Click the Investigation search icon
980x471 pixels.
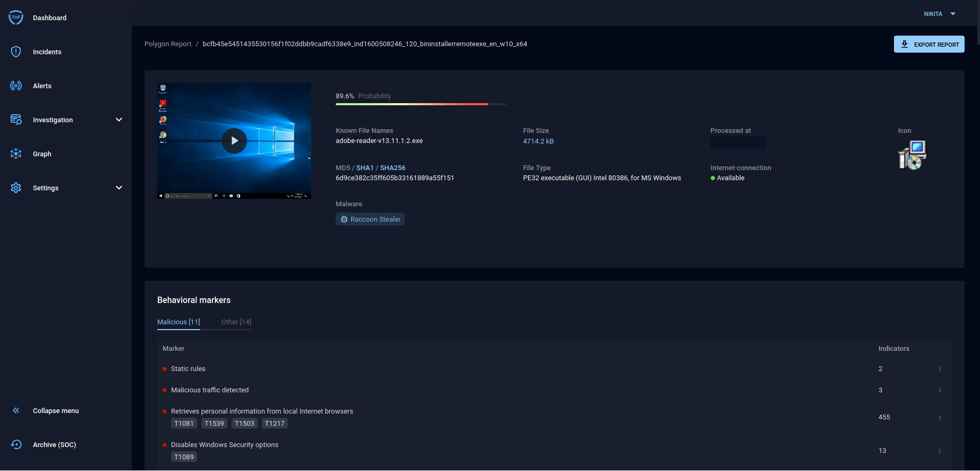pos(16,120)
